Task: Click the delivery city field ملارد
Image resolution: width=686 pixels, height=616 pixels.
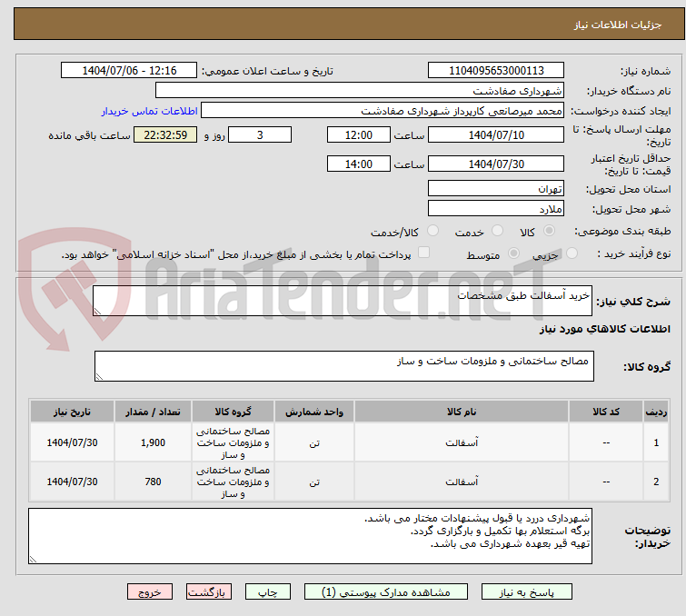Action: tap(496, 209)
